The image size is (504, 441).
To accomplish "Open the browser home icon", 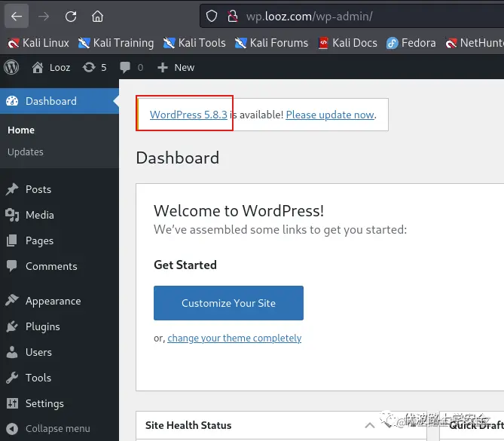I will [x=97, y=16].
